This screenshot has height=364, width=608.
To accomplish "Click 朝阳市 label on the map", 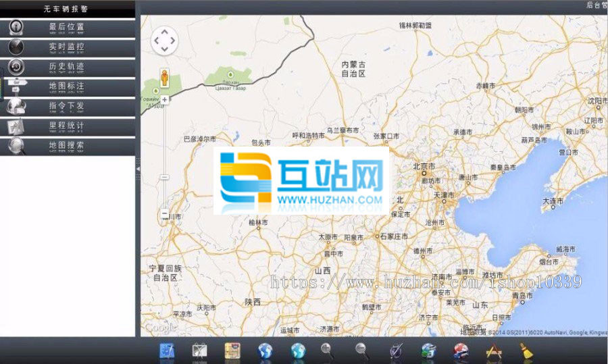I will (524, 109).
